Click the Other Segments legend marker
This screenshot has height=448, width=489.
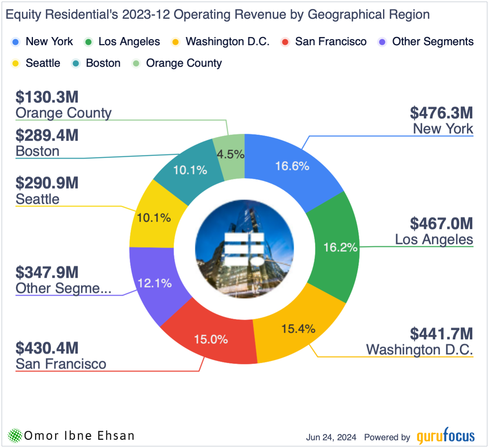(382, 42)
